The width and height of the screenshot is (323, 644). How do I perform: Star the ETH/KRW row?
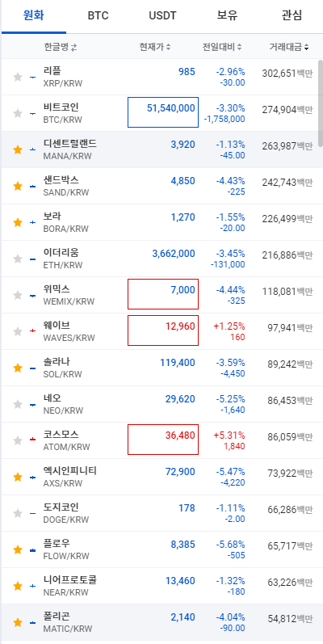coord(17,259)
